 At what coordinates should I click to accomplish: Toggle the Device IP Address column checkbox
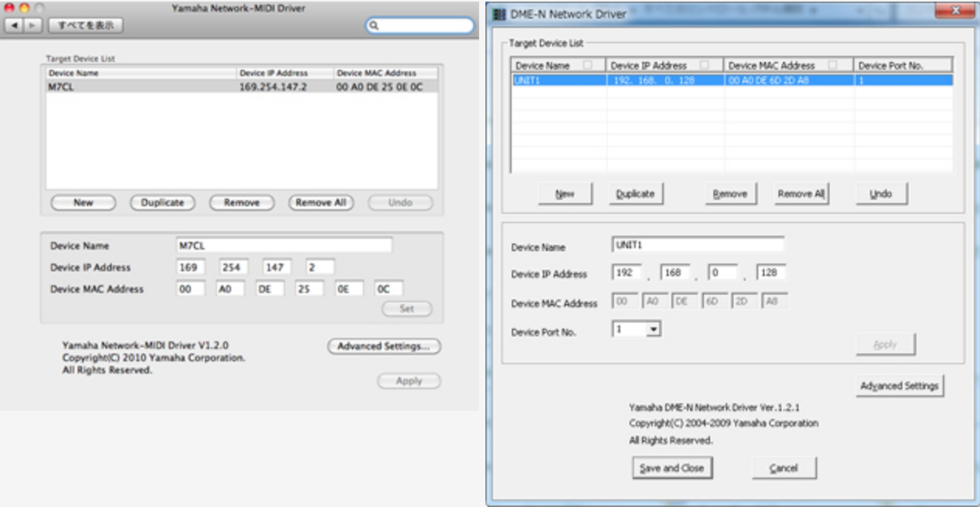(704, 66)
